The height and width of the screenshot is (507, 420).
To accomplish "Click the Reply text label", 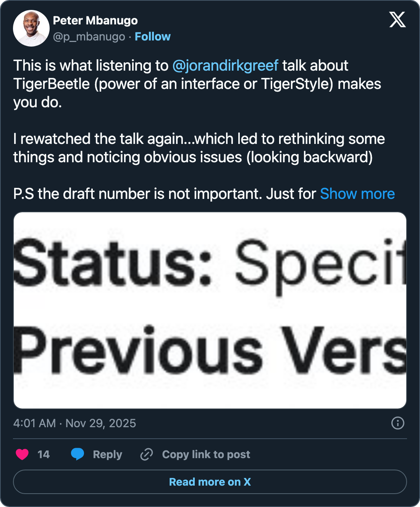I will point(107,454).
